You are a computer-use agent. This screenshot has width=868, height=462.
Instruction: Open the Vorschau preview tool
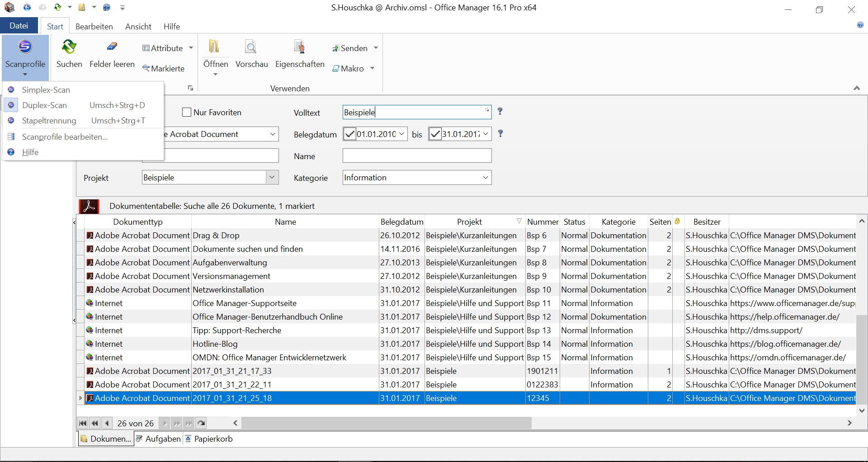tap(251, 47)
